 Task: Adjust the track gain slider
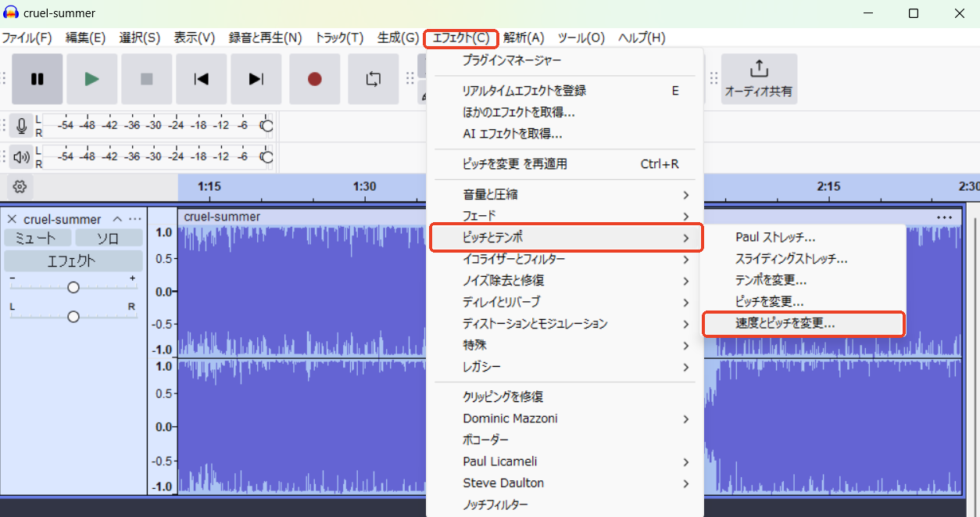pyautogui.click(x=73, y=287)
